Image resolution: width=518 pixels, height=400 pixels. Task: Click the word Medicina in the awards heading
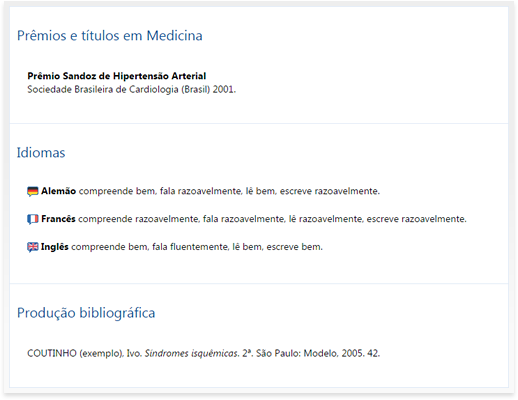point(175,36)
